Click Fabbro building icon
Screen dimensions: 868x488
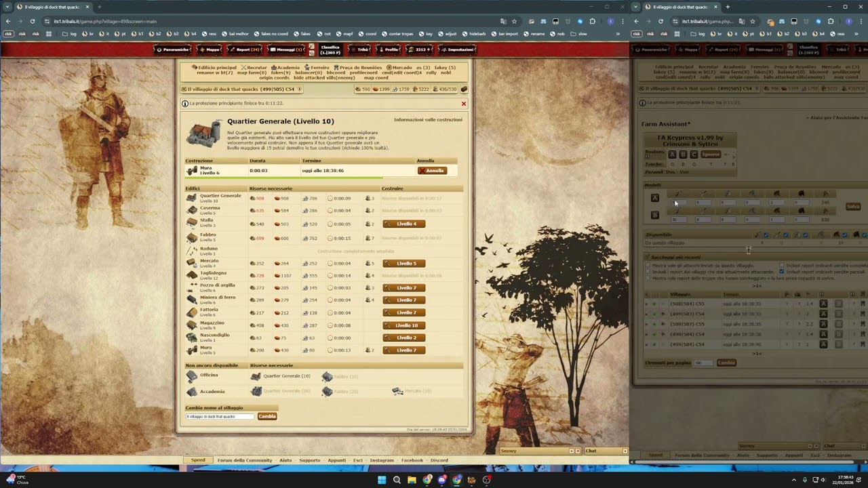click(x=192, y=238)
